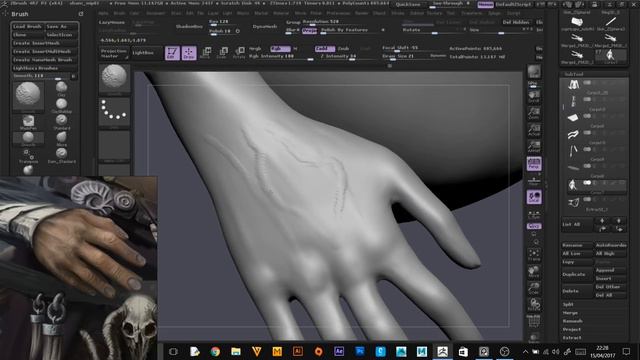
Task: Collapse the SubTool panel header
Action: click(574, 74)
